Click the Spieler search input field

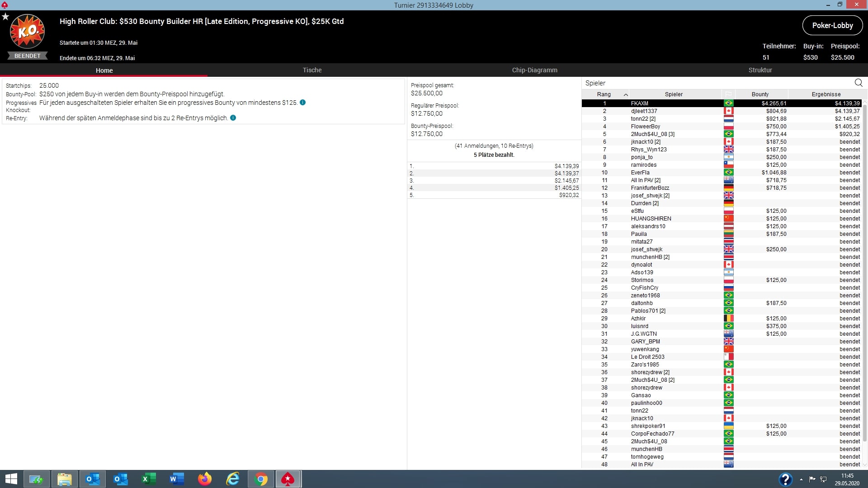pyautogui.click(x=714, y=83)
